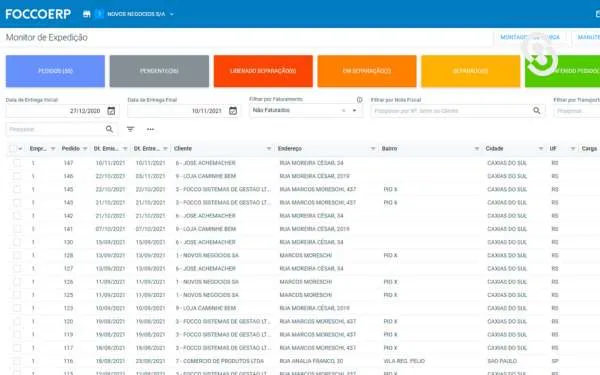Click client cell of pedido 116 Comercio de Produtos
Viewport: 600px width, 375px height.
click(220, 361)
